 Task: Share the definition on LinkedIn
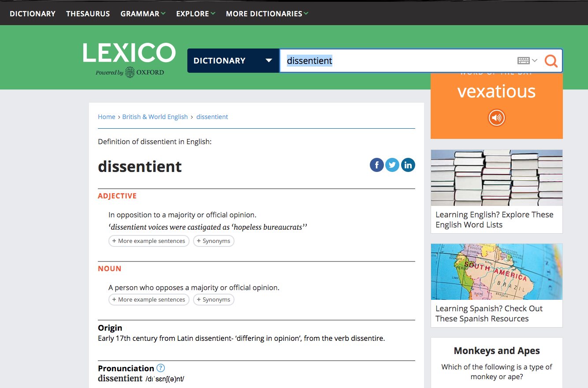coord(408,165)
